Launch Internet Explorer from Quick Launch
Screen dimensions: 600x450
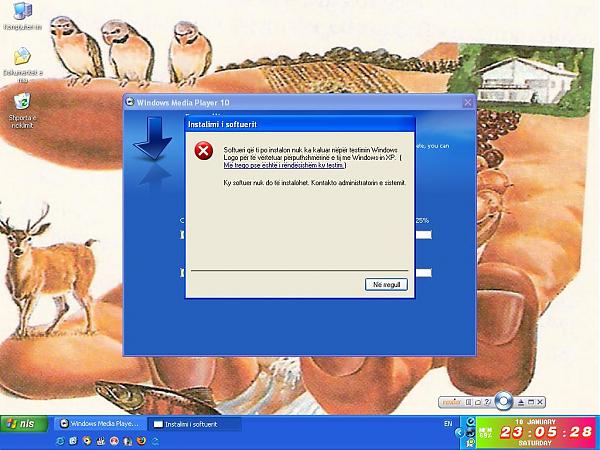[60, 441]
